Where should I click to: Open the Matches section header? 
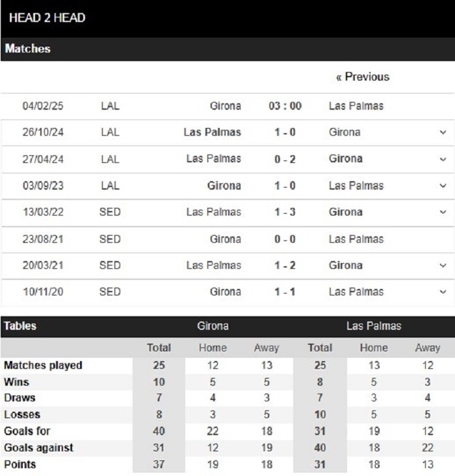coord(27,49)
